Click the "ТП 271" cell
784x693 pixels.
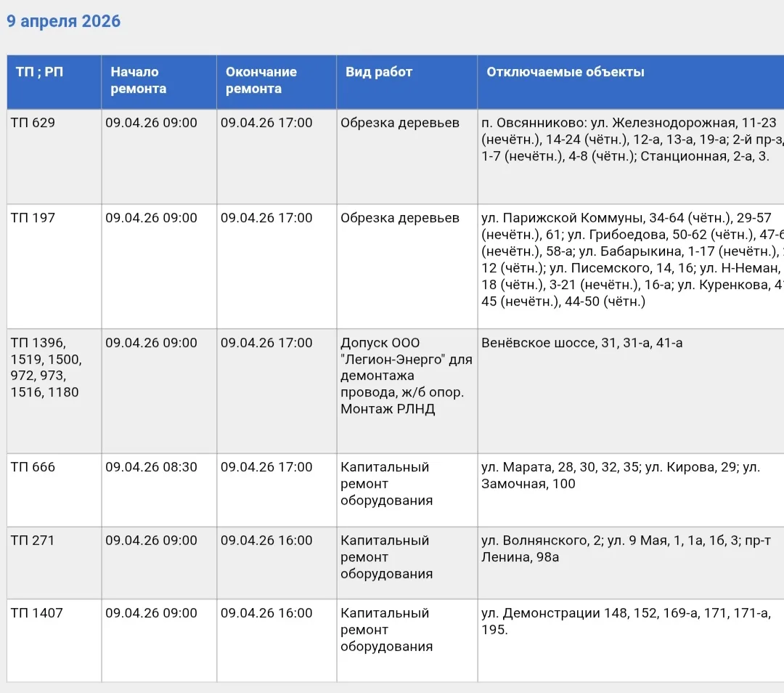pos(33,540)
